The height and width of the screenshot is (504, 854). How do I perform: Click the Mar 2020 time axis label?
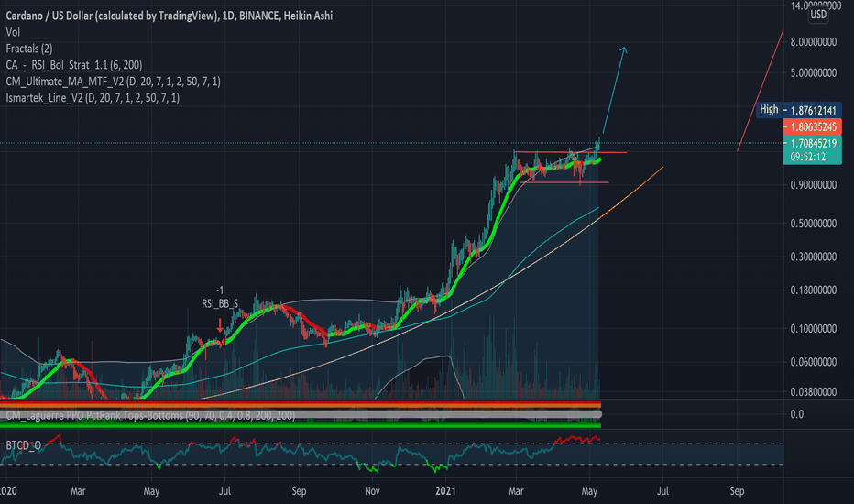pos(78,491)
